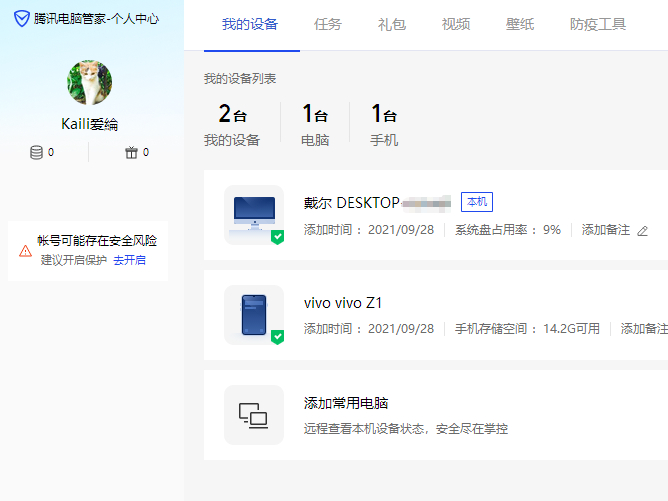Click 添加备注 on the Dell DESKTOP row
The width and height of the screenshot is (668, 501).
click(x=606, y=230)
